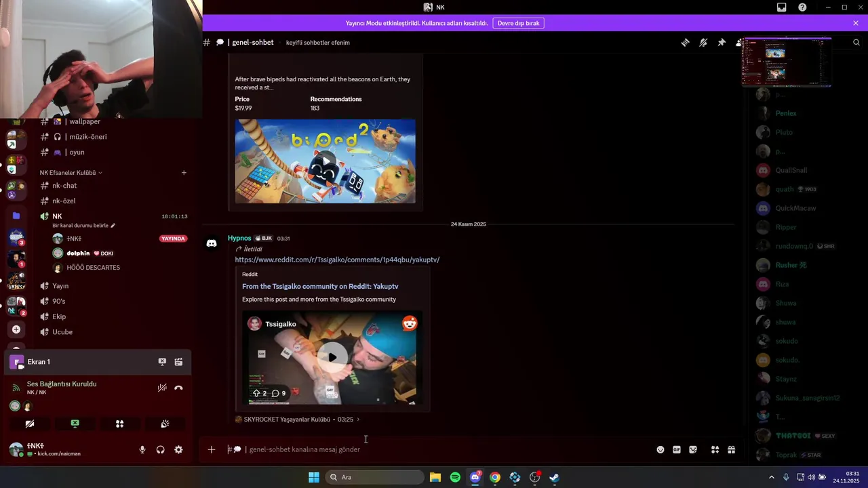This screenshot has height=488, width=868.
Task: Click Devre dışı bırak button in banner
Action: 518,23
